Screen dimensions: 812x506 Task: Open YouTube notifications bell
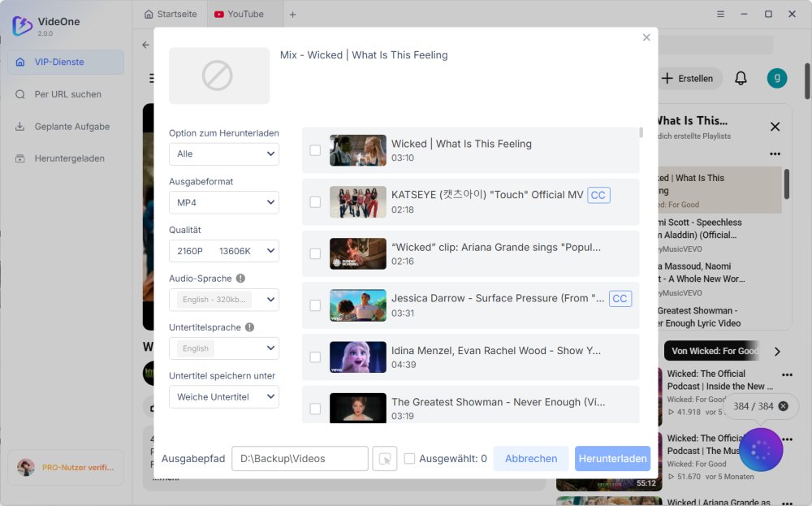(741, 78)
